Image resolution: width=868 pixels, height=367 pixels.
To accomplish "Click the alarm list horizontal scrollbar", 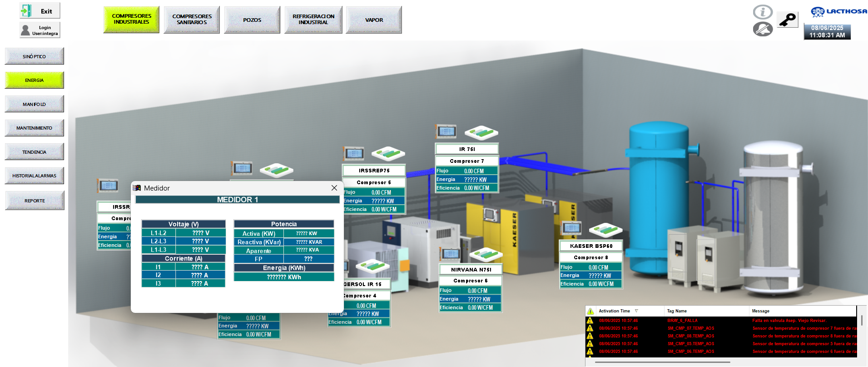I will [662, 362].
